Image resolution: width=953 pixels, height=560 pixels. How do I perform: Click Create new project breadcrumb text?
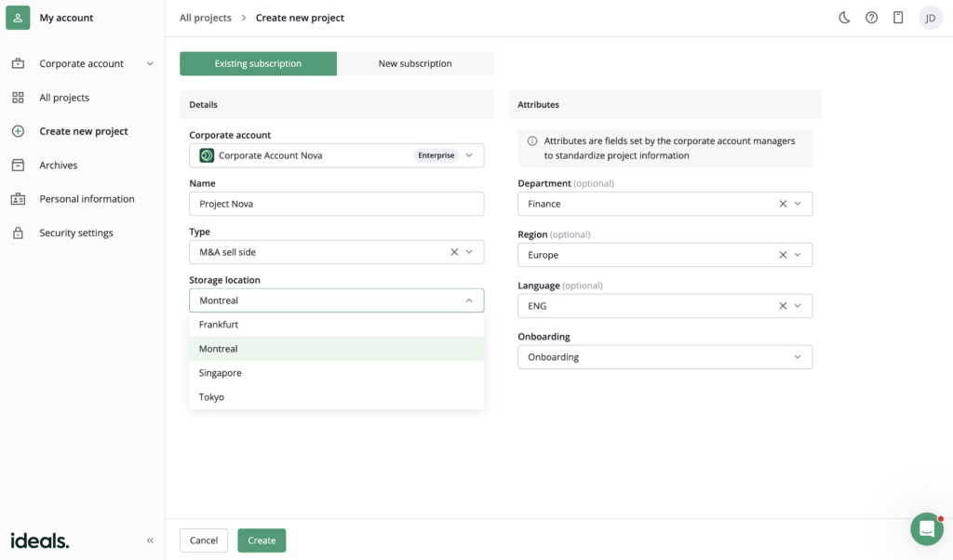300,18
